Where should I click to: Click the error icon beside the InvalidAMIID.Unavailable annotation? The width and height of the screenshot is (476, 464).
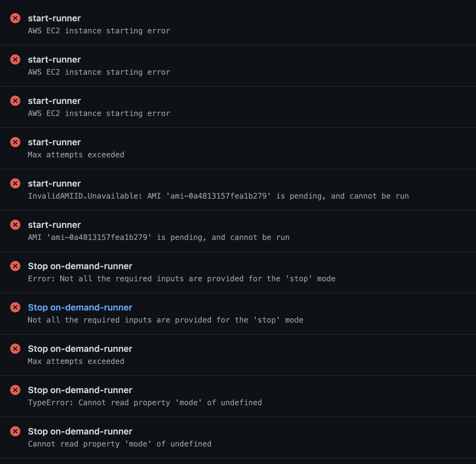tap(15, 183)
